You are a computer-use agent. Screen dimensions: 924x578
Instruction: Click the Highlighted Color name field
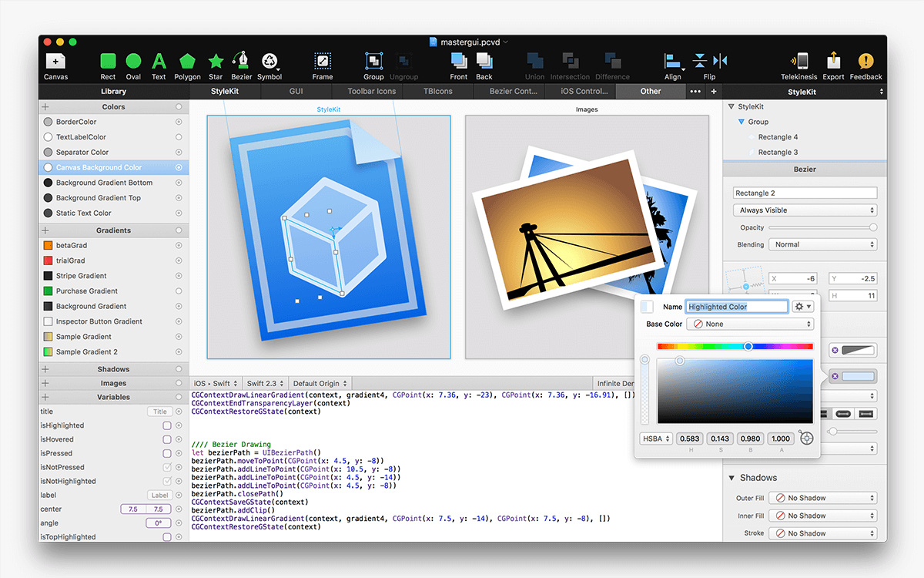(x=737, y=307)
